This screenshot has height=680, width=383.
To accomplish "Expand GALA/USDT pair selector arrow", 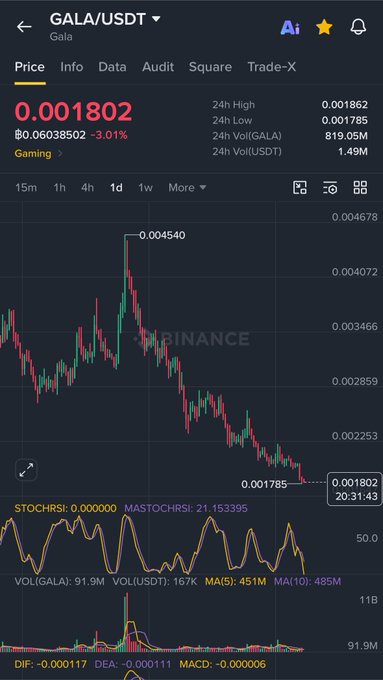I will tap(156, 19).
